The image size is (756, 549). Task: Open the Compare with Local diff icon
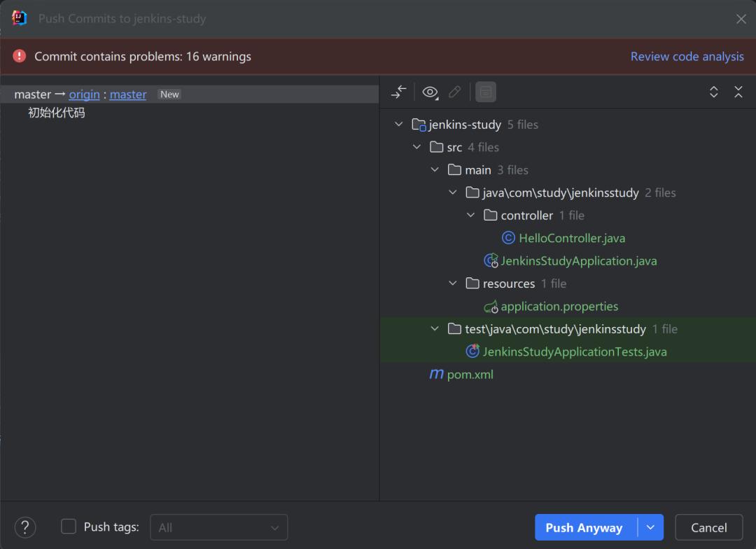coord(398,92)
